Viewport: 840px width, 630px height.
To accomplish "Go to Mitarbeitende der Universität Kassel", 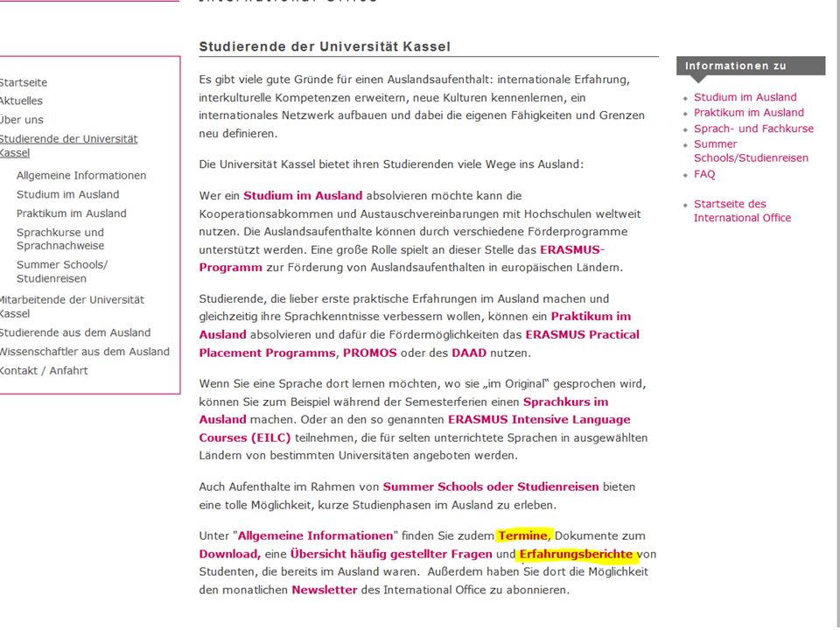I will click(x=73, y=306).
